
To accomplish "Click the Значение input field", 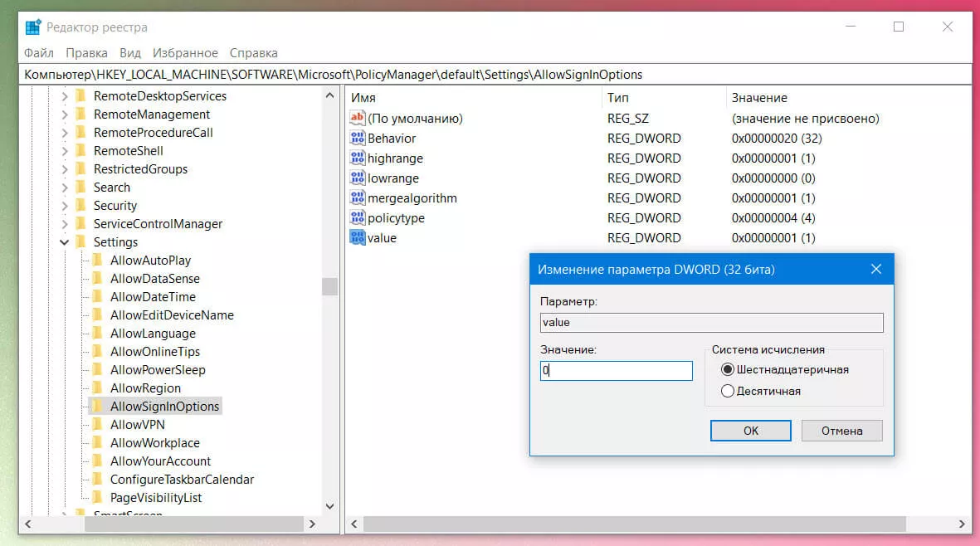I will point(616,371).
